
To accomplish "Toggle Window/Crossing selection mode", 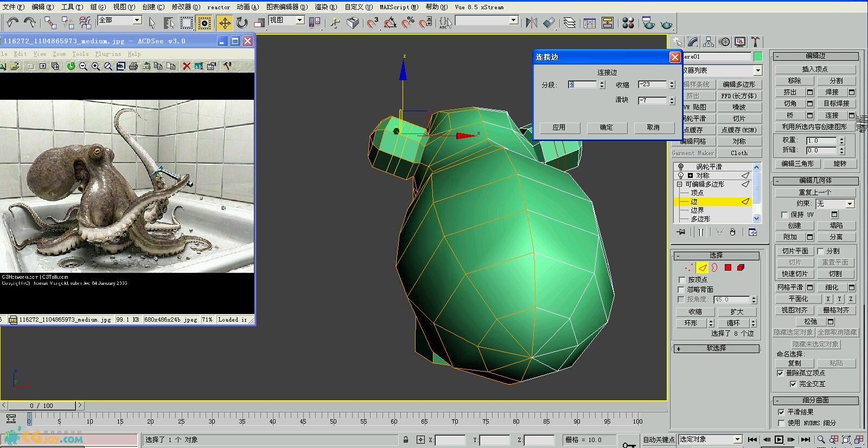I will [x=204, y=23].
